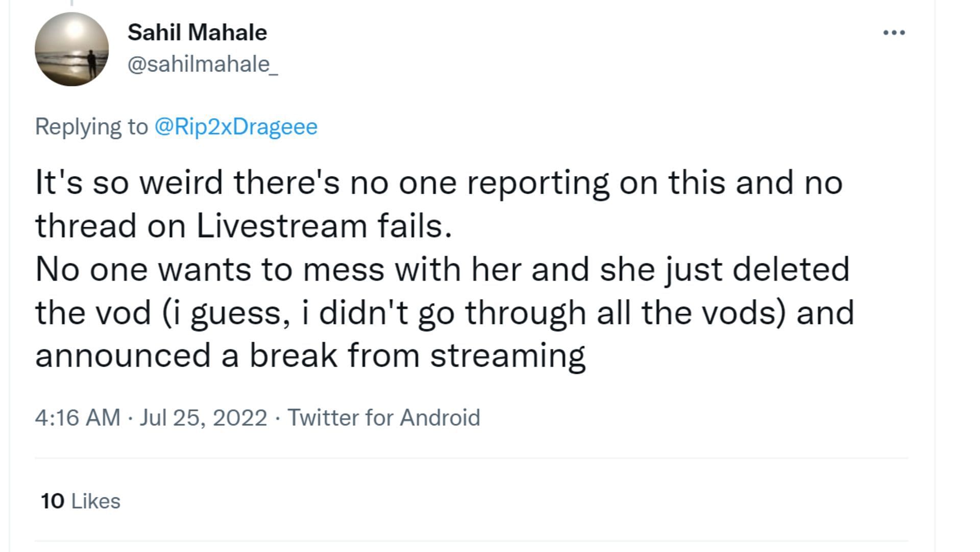The width and height of the screenshot is (980, 552).
Task: Open the @Rip2xDrageee mention link
Action: pos(236,127)
